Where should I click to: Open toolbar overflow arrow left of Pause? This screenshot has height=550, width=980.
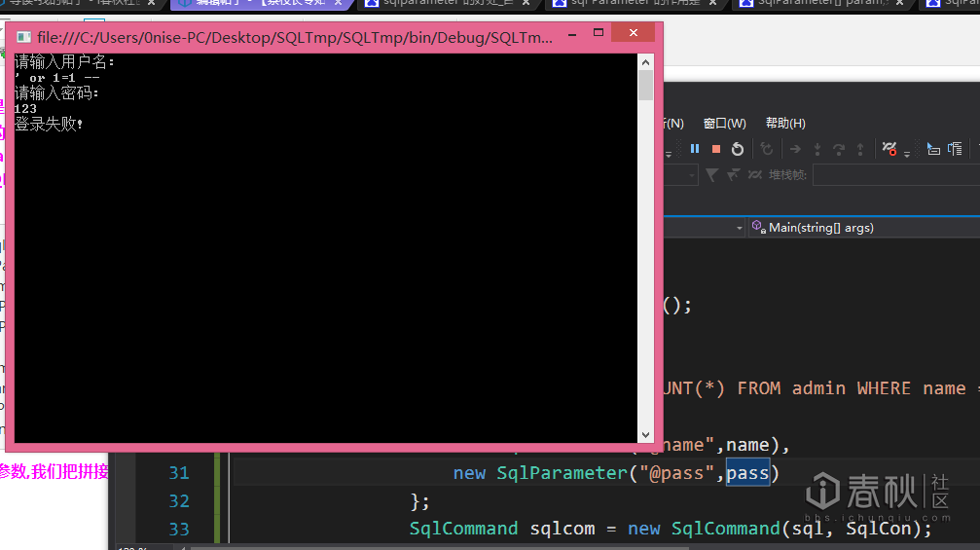669,154
